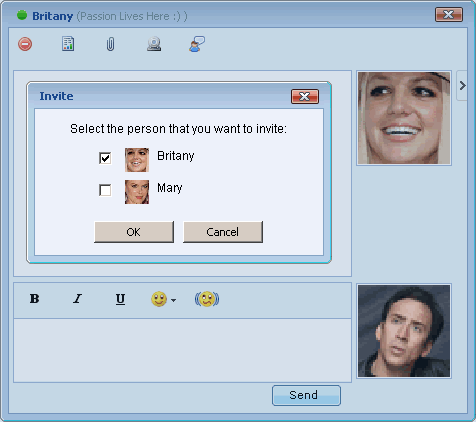Viewport: 476px width, 422px height.
Task: Click the paperclip attach file icon
Action: coord(110,44)
